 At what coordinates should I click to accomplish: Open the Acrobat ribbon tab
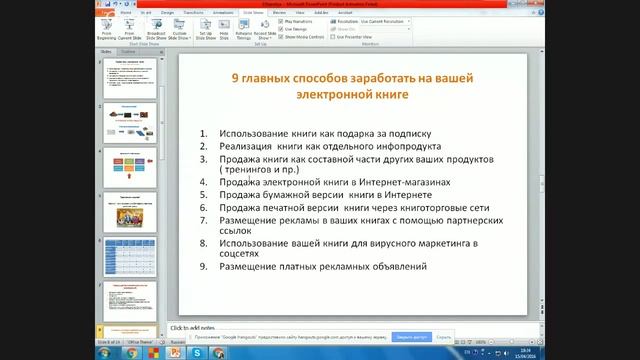pyautogui.click(x=345, y=13)
